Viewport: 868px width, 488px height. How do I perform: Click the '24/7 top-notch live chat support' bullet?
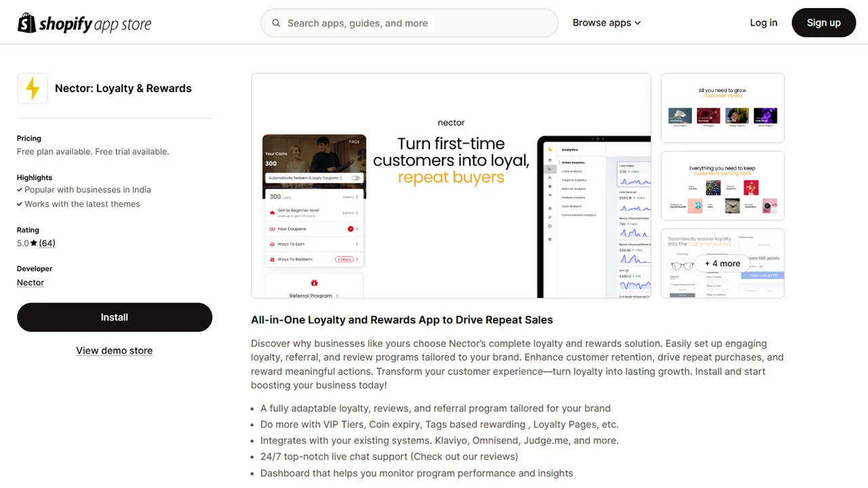pyautogui.click(x=389, y=457)
